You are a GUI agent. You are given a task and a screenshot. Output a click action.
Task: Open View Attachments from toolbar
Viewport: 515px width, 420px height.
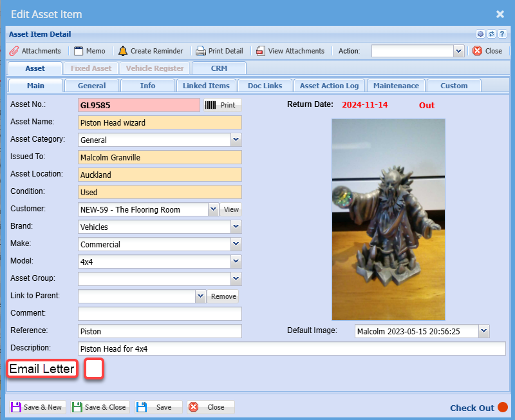click(260, 51)
